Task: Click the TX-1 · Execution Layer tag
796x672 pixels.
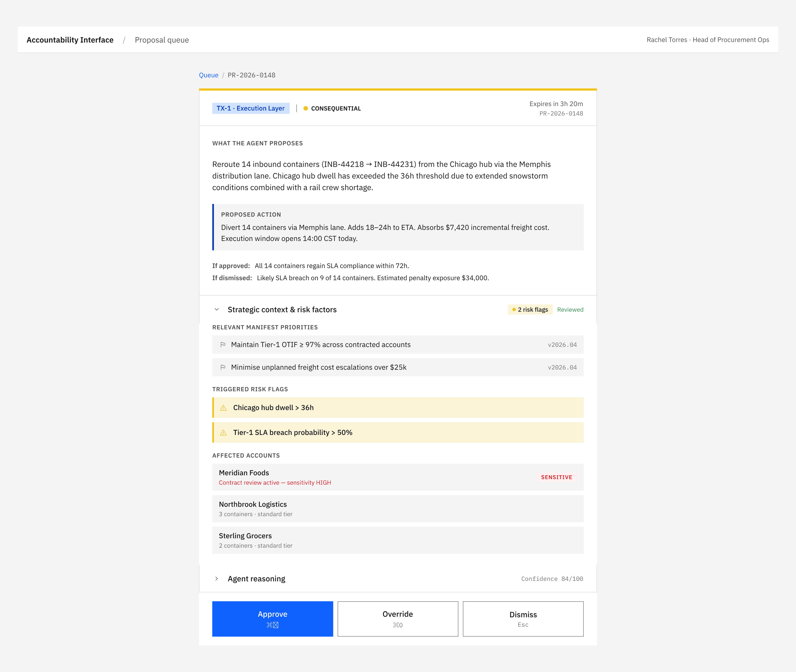Action: (251, 108)
